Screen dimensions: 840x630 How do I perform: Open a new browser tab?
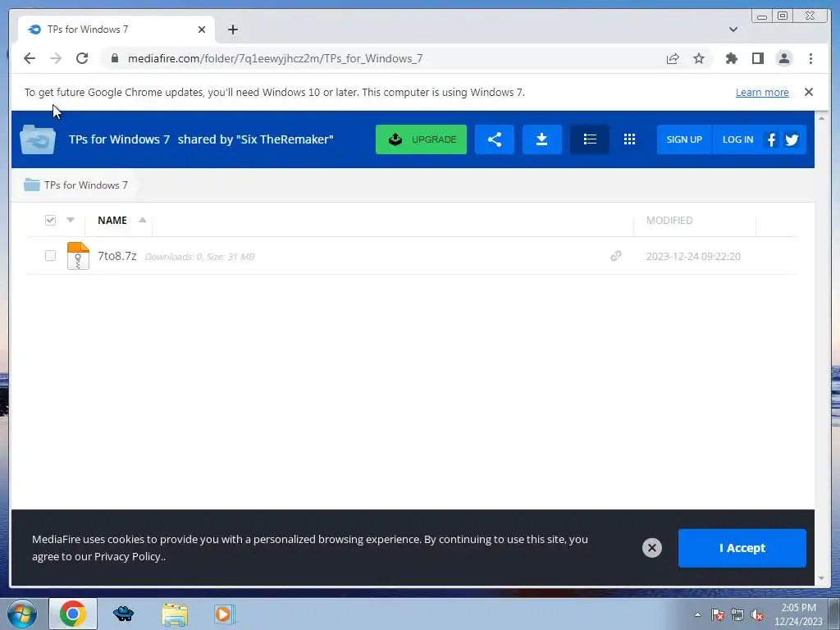pyautogui.click(x=232, y=30)
